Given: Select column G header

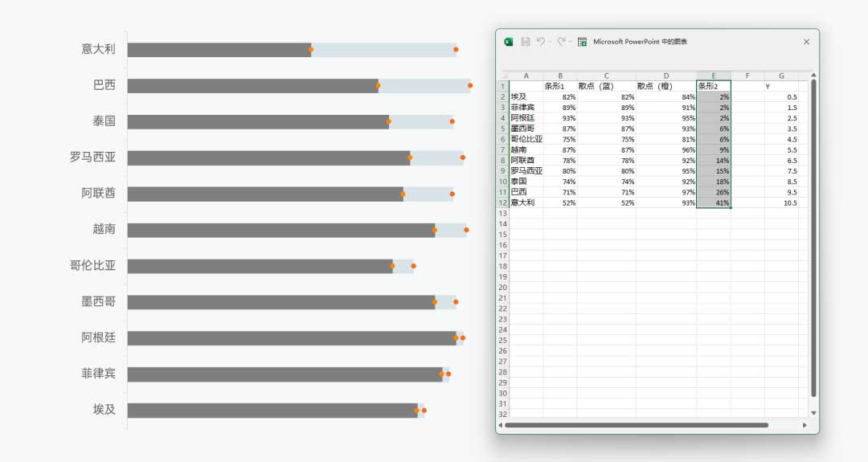Looking at the screenshot, I should (x=781, y=76).
